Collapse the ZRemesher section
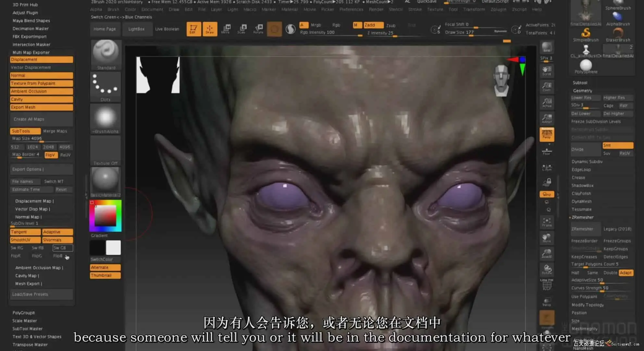 [582, 217]
